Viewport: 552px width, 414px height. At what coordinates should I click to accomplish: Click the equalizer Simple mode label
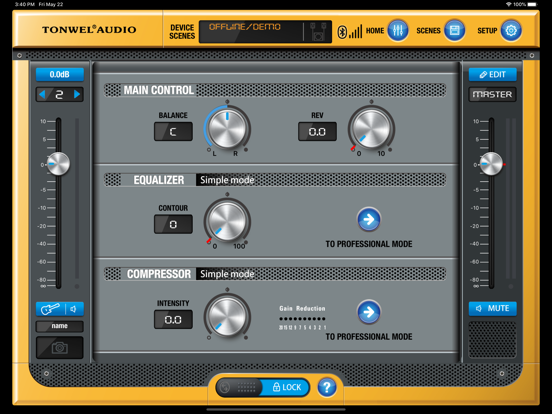point(227,180)
